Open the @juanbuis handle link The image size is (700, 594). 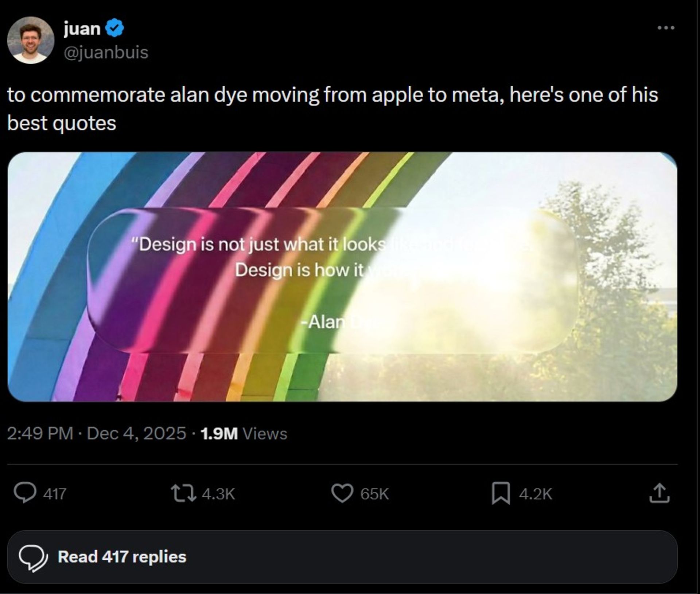point(106,52)
